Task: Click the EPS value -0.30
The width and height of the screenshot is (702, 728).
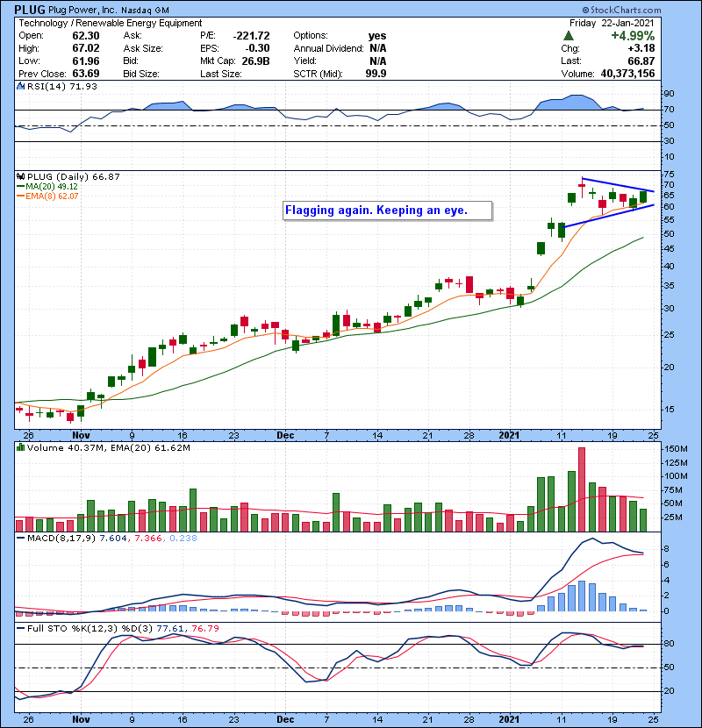Action: tap(258, 48)
